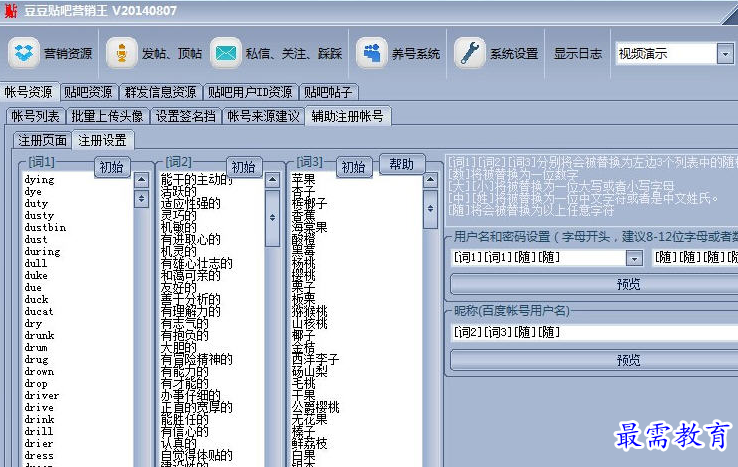Open the 贴吧帖子 tab
The width and height of the screenshot is (738, 467).
click(x=328, y=92)
